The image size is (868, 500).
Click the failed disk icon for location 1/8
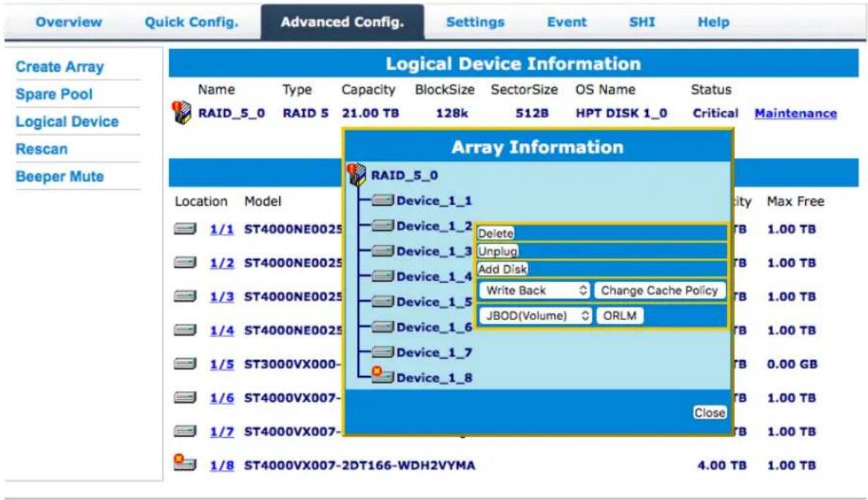185,463
